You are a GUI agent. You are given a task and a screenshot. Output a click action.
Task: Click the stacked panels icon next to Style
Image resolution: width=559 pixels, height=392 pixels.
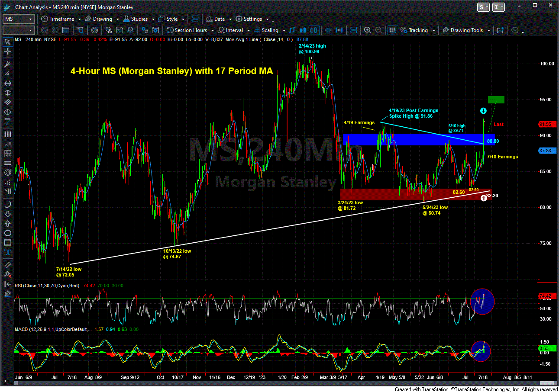pos(195,19)
